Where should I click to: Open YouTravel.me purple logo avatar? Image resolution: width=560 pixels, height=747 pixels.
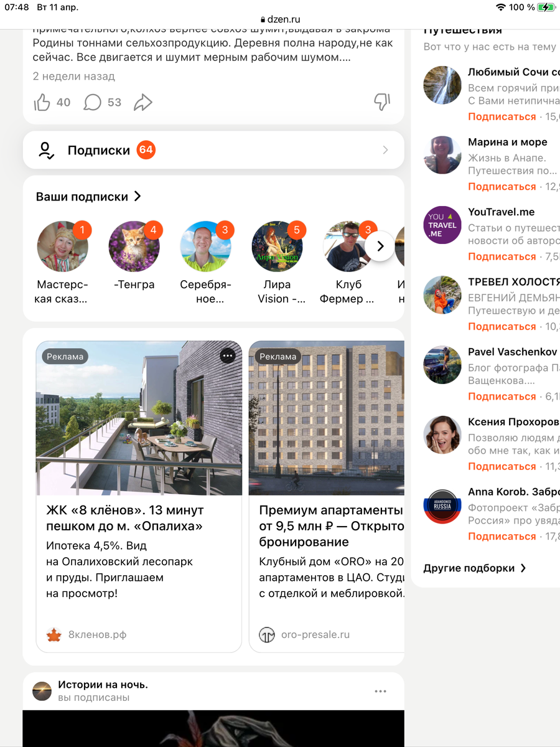(x=442, y=225)
